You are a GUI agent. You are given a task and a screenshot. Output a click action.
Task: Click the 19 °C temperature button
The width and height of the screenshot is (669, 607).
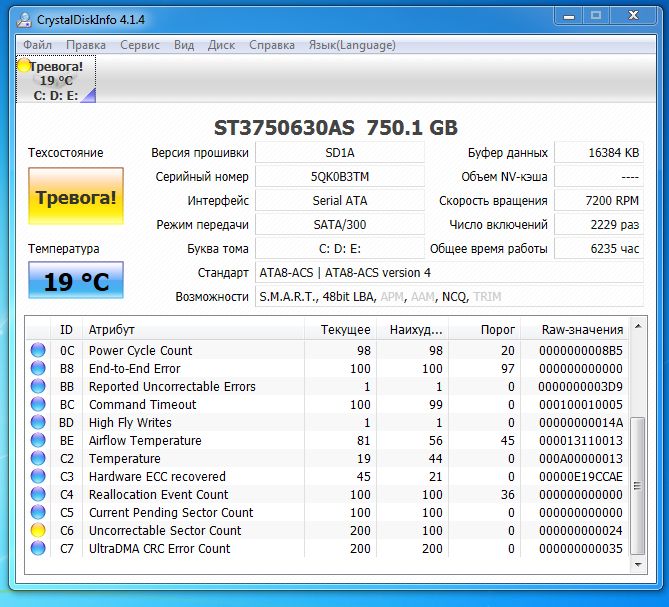(x=76, y=280)
